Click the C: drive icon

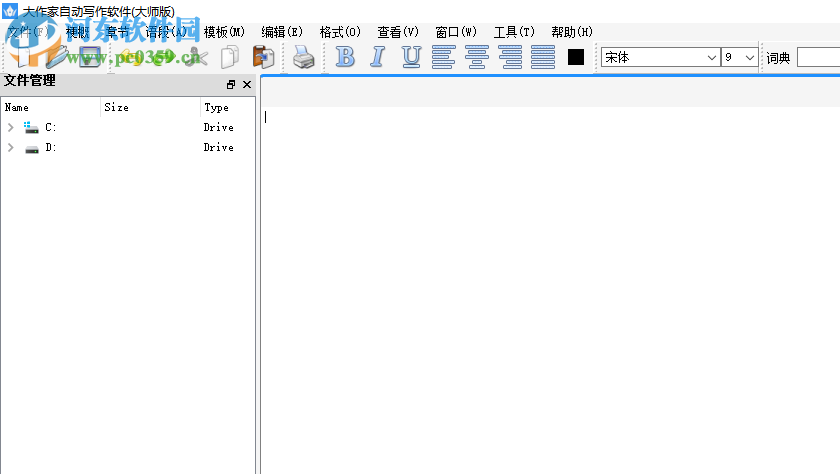[x=31, y=127]
